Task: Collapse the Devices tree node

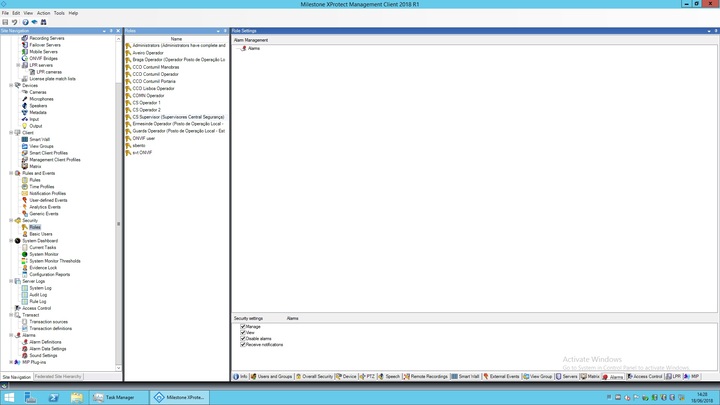Action: click(11, 86)
